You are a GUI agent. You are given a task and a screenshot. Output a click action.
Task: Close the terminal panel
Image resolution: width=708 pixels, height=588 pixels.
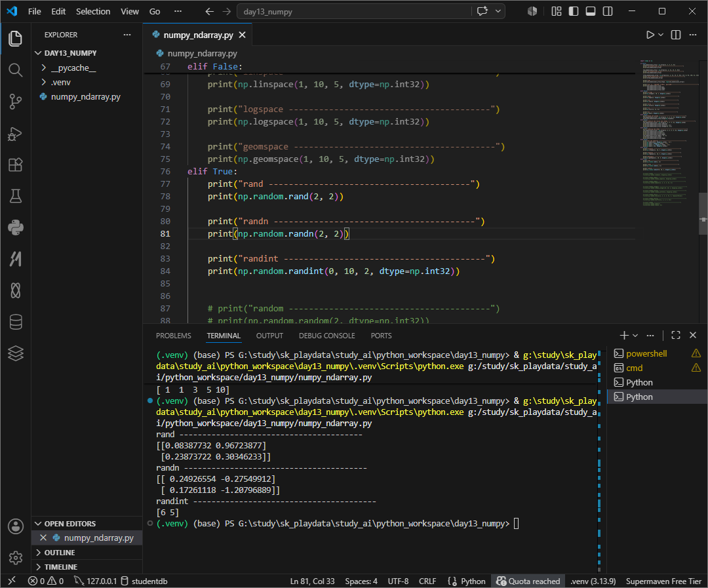693,335
